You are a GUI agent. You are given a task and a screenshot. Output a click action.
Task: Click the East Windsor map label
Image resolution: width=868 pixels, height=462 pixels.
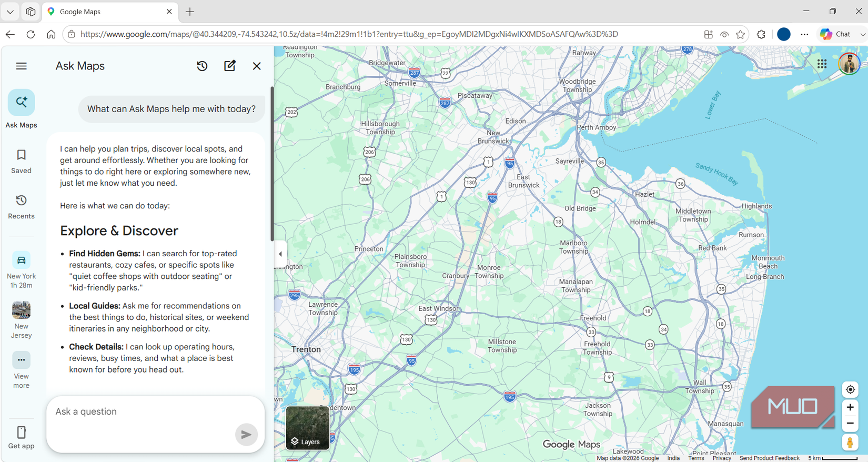coord(438,309)
